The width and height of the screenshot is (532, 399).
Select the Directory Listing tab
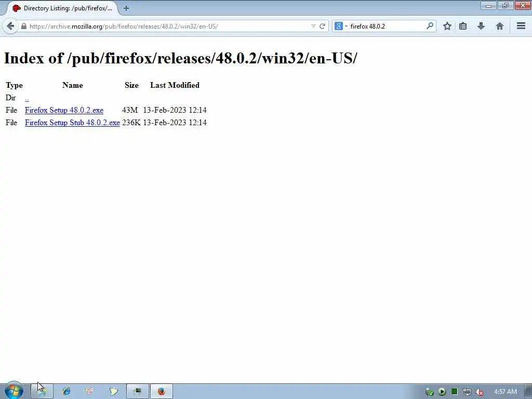(x=62, y=8)
